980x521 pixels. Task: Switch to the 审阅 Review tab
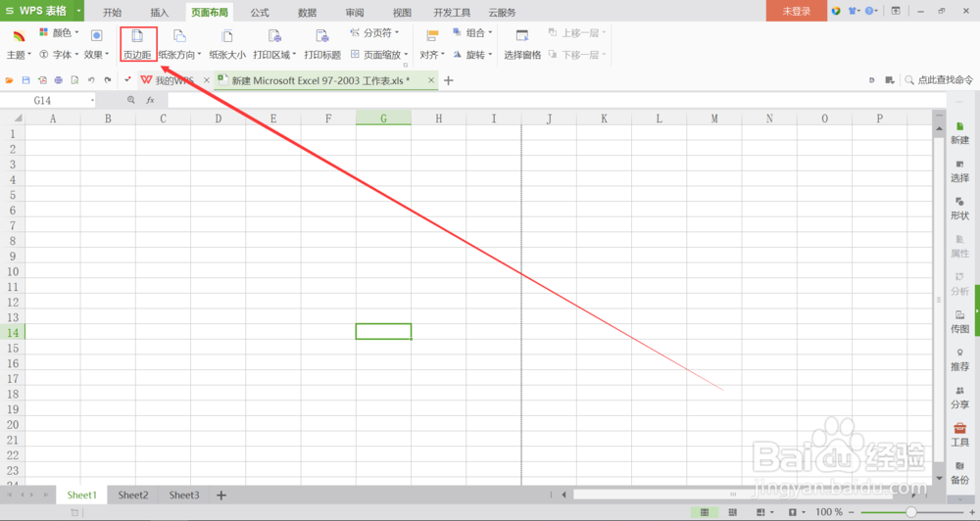pyautogui.click(x=355, y=12)
